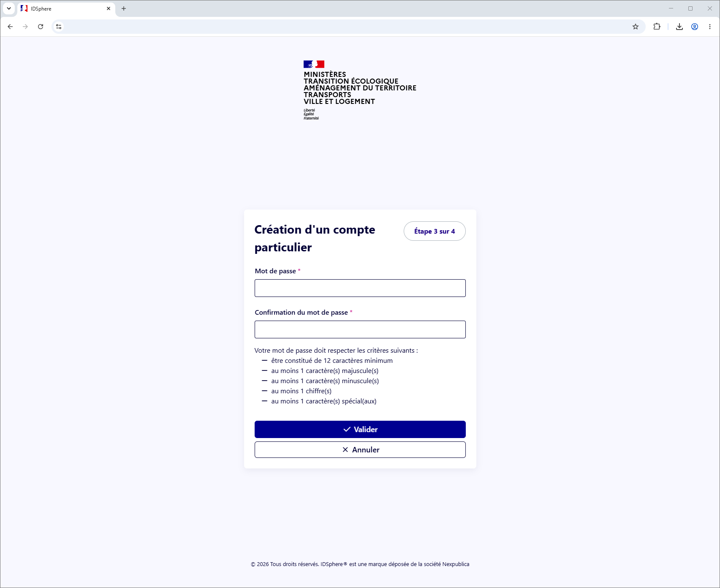Click the copyright footer text
The height and width of the screenshot is (588, 720).
click(360, 564)
